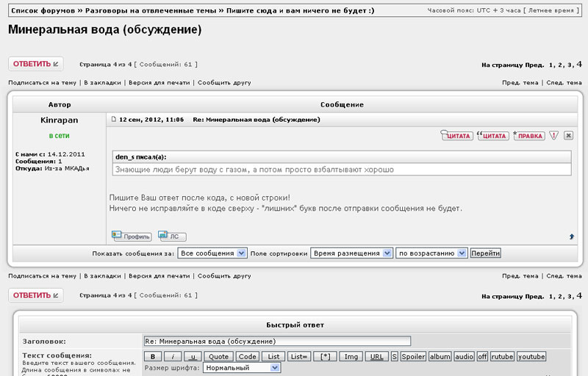Click the small post page icon beside date
588x376 pixels.
[113, 119]
